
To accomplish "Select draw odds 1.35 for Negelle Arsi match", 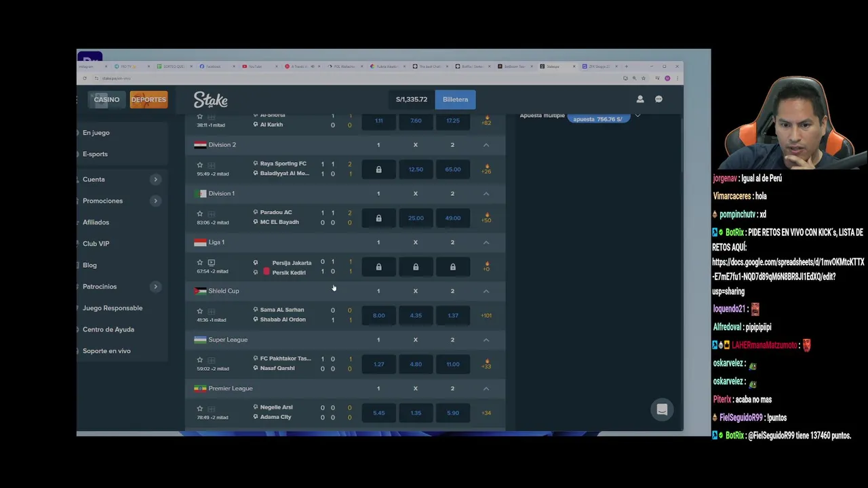I will (x=416, y=413).
